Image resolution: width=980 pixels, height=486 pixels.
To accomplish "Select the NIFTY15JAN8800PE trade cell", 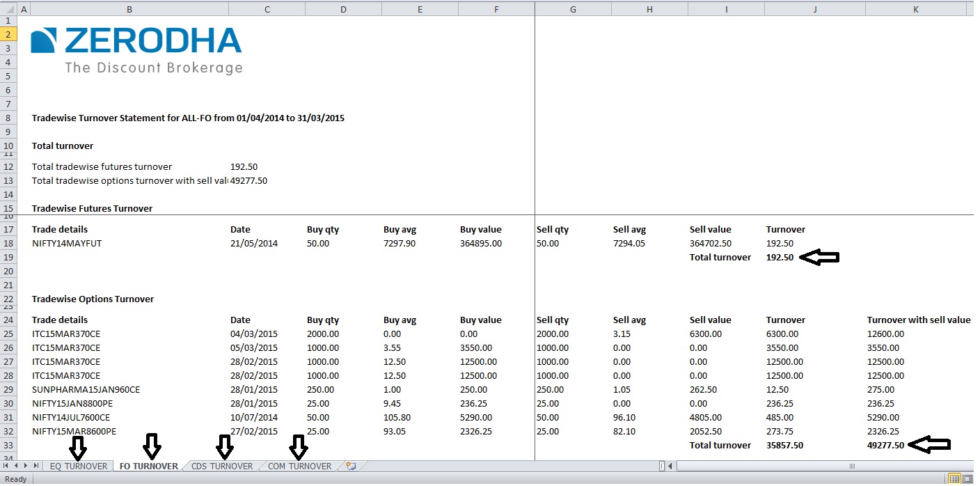I will [74, 403].
